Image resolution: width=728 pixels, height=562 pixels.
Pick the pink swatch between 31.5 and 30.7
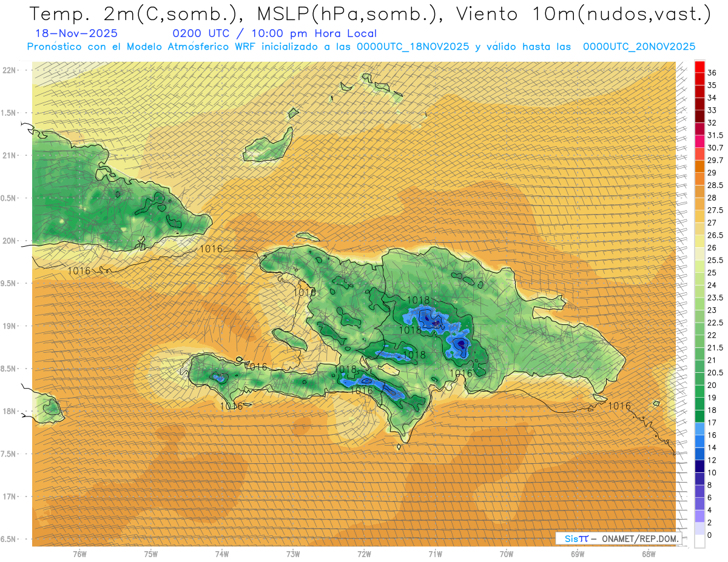[x=699, y=141]
